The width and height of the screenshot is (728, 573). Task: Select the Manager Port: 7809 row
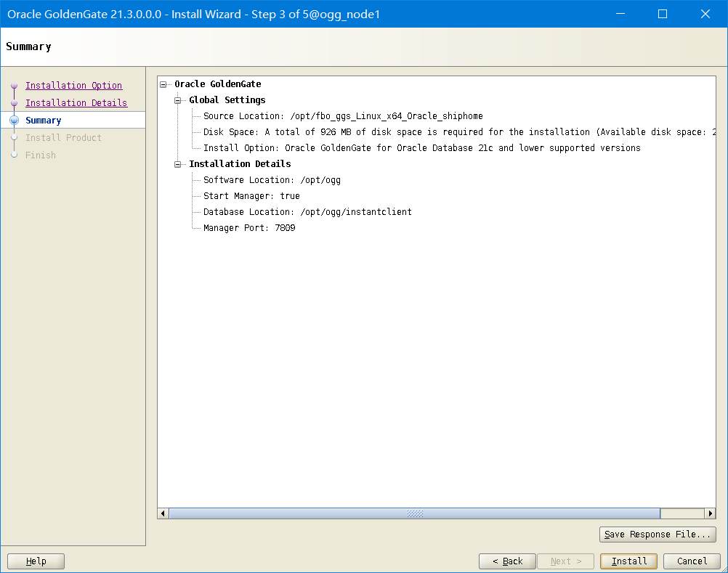click(249, 228)
